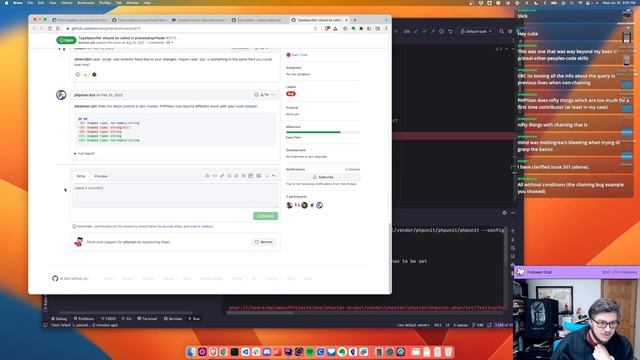Select the Preview tab in the comment editor
The width and height of the screenshot is (640, 360).
(x=101, y=176)
